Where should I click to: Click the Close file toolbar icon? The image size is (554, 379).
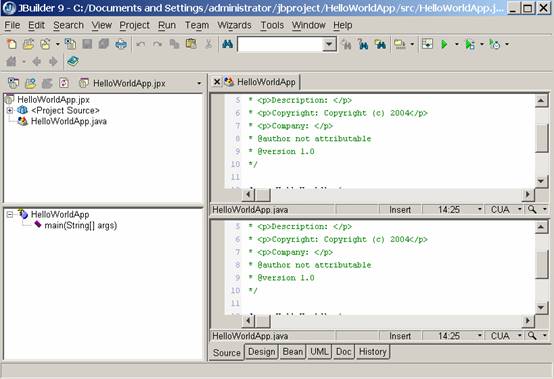(70, 44)
